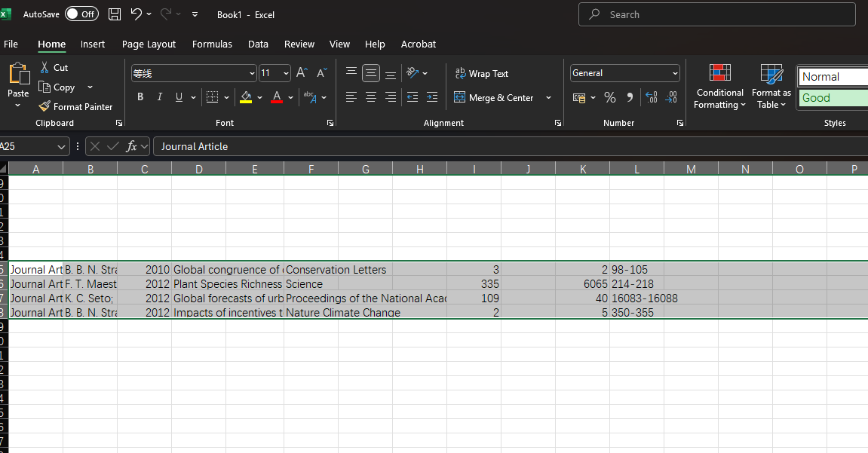Image resolution: width=868 pixels, height=453 pixels.
Task: Click the phonetic guide abc icon
Action: point(310,97)
